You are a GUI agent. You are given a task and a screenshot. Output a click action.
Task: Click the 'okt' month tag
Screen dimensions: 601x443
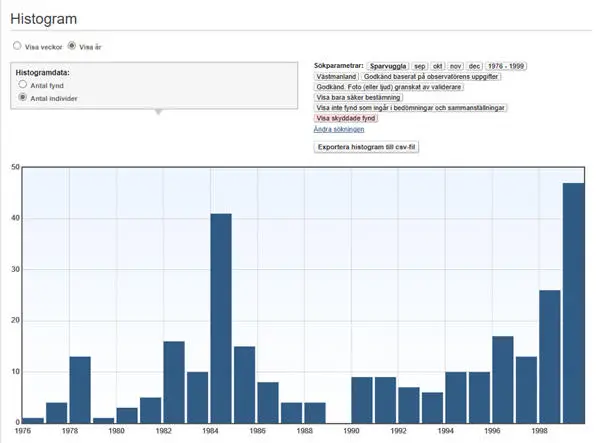tap(438, 65)
